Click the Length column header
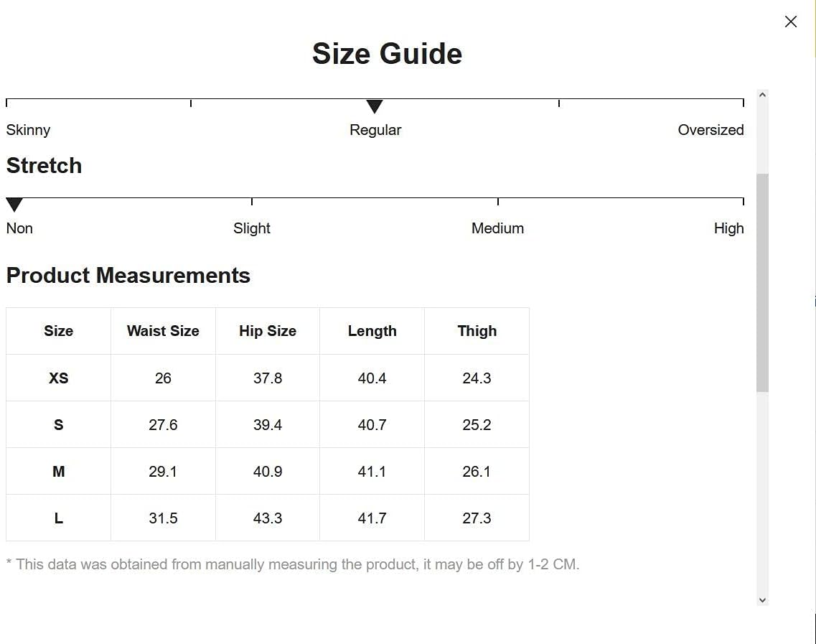Viewport: 816px width, 644px height. pos(372,331)
